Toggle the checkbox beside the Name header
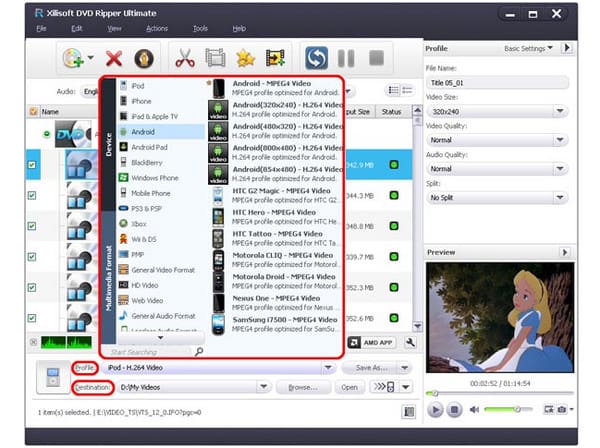Viewport: 600px width, 448px height. coord(32,112)
